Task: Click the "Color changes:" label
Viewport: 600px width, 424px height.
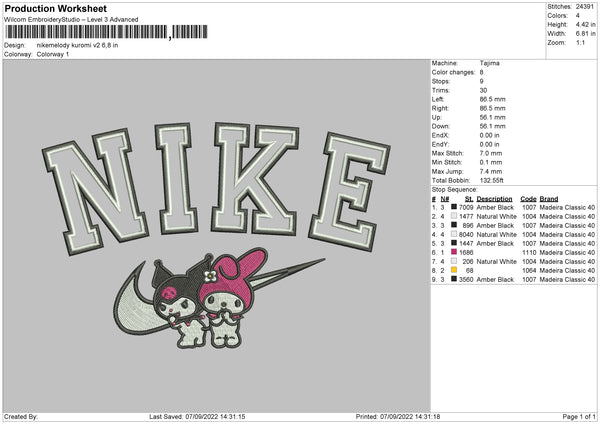Action: pyautogui.click(x=453, y=72)
